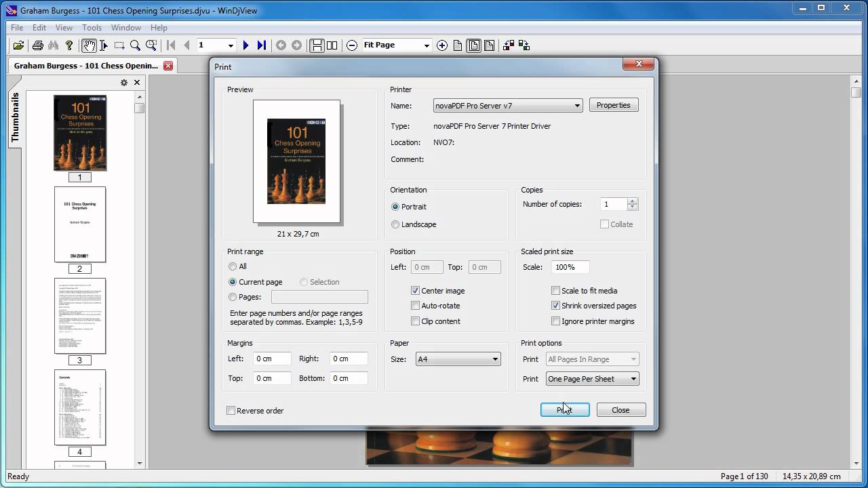
Task: Choose Portrait orientation
Action: [x=395, y=207]
